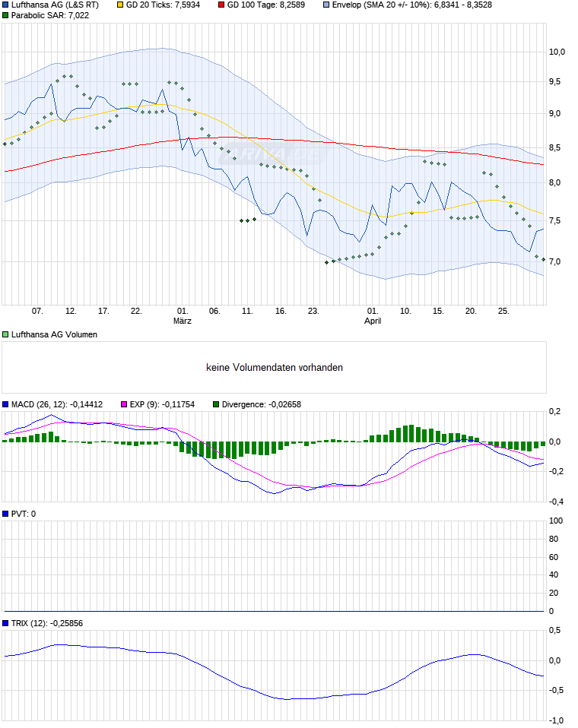Click the 'GD 100 Tage: 8,2589' label
This screenshot has height=728, width=578.
[266, 5]
